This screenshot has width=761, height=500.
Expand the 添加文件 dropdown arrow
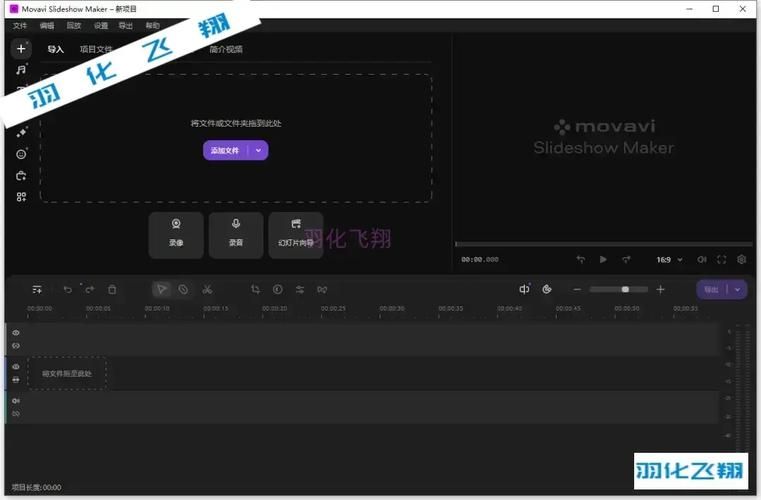click(258, 150)
